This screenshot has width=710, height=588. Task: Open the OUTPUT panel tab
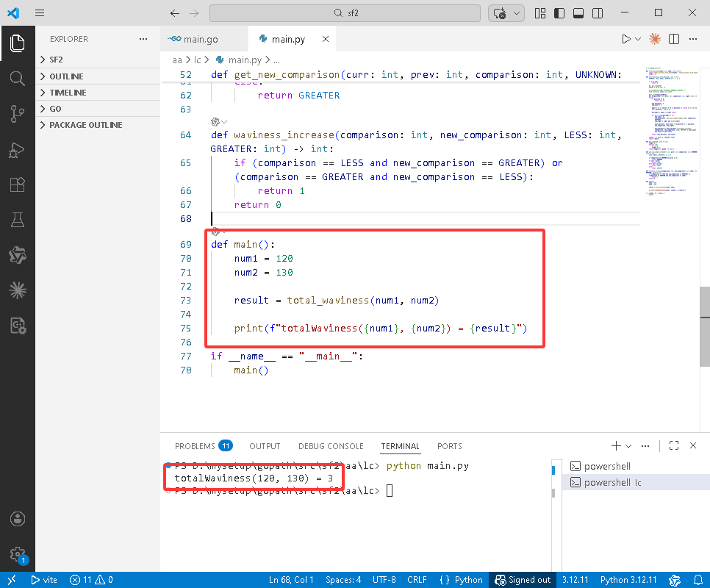265,446
